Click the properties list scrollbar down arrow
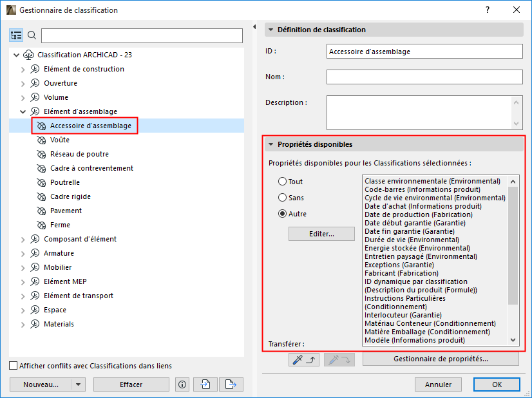Viewport: 532px width, 398px height. pos(513,340)
